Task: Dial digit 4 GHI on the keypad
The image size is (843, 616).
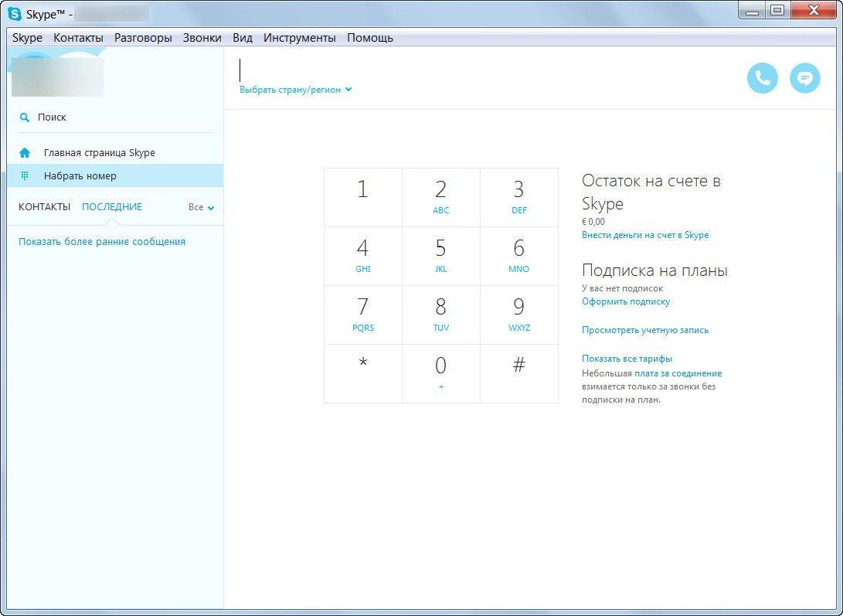Action: [x=363, y=256]
